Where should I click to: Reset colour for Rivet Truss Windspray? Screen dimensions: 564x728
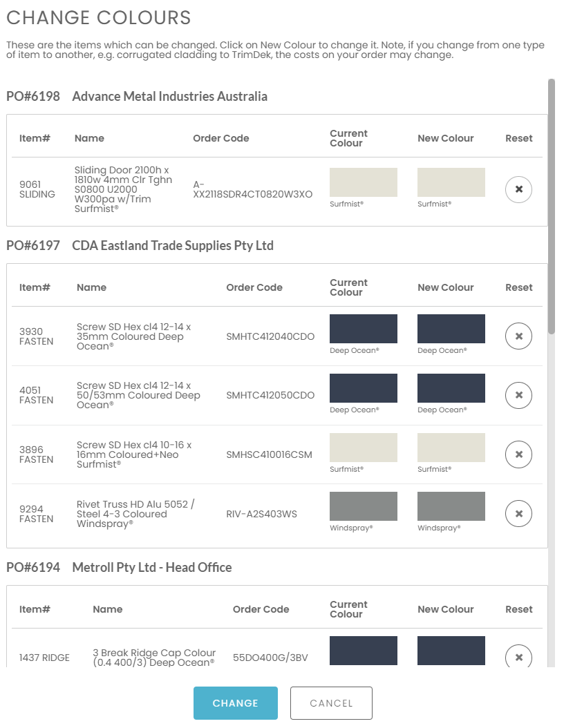tap(518, 514)
